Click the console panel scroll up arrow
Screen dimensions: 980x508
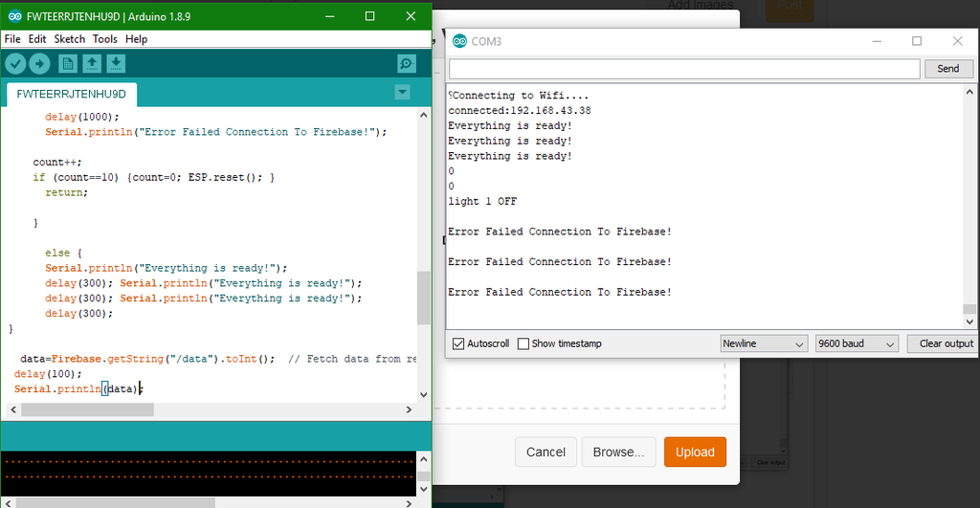423,459
